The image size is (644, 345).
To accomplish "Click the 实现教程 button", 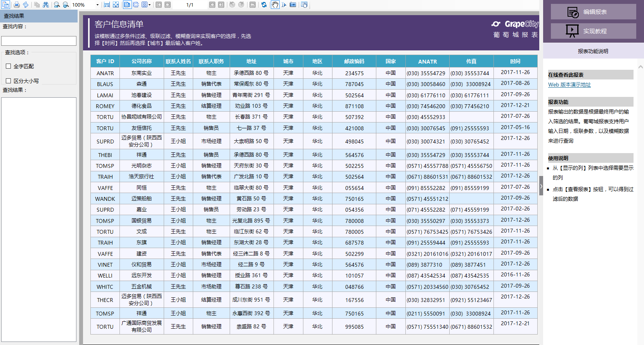I will 594,31.
